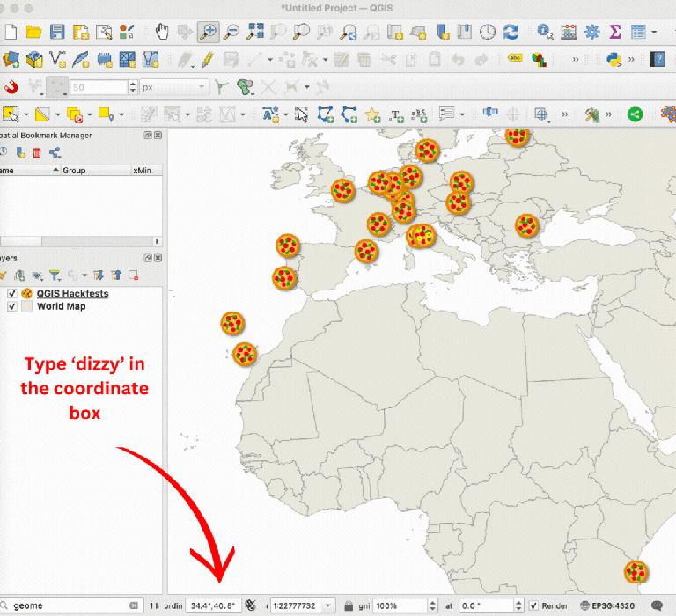Create a new project with the blank page icon
The image size is (676, 616).
point(11,32)
